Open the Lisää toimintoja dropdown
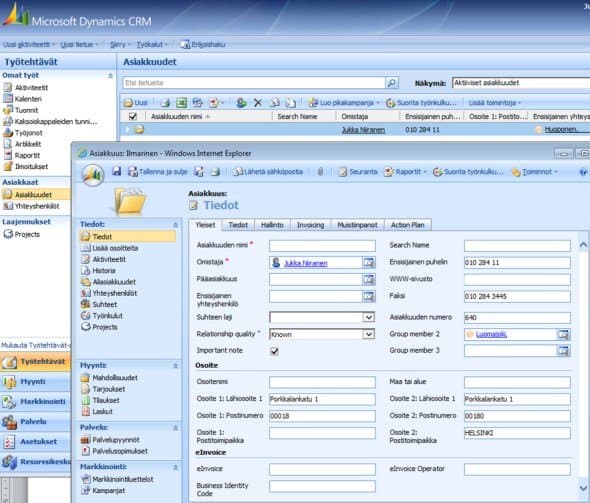 click(x=494, y=103)
